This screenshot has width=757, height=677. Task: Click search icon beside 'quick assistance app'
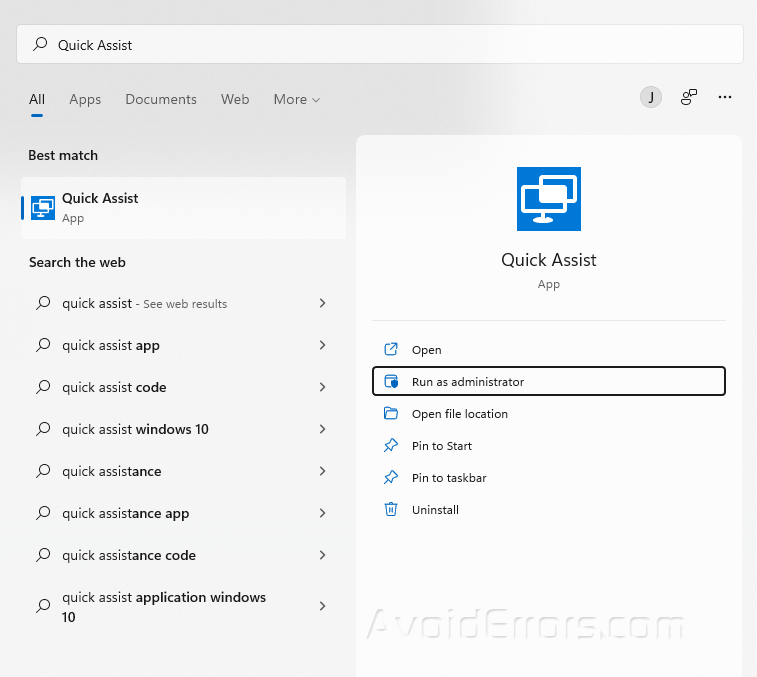point(43,513)
